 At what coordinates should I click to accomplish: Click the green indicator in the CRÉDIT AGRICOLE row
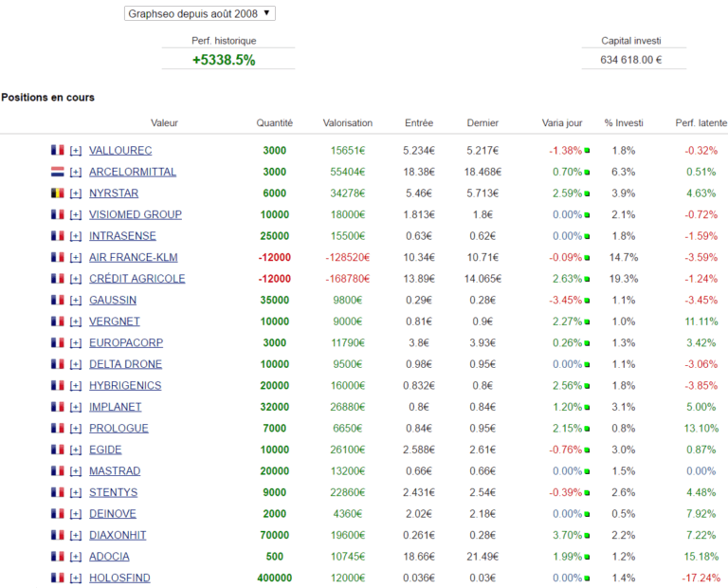pos(587,279)
